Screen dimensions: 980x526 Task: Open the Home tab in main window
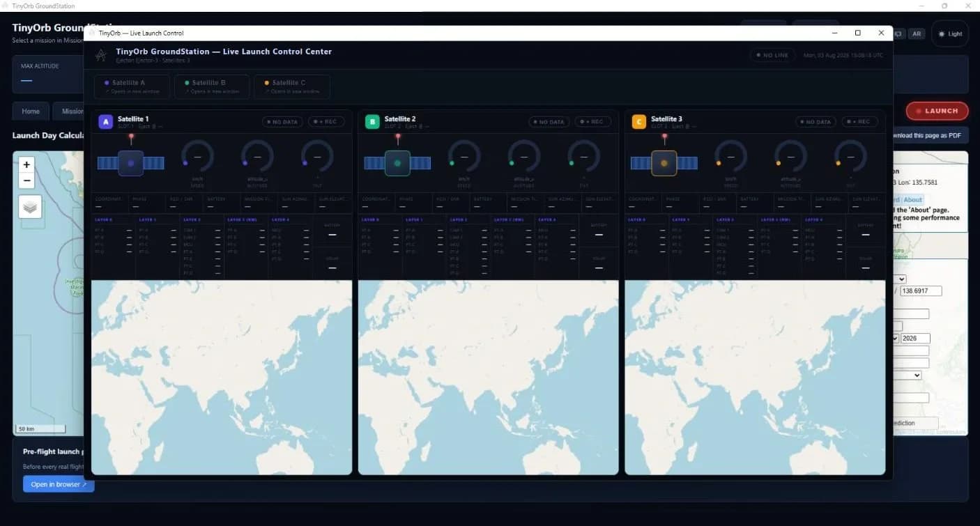(x=31, y=111)
